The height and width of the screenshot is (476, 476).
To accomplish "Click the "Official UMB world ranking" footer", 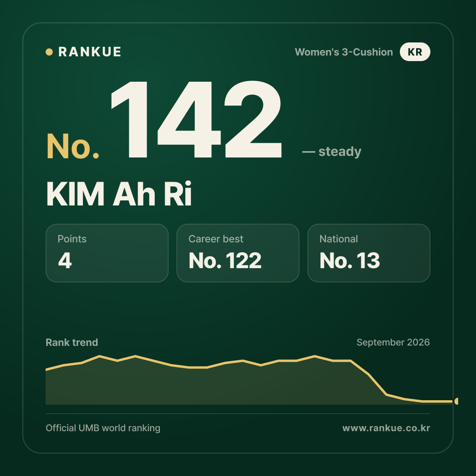I will tap(103, 428).
